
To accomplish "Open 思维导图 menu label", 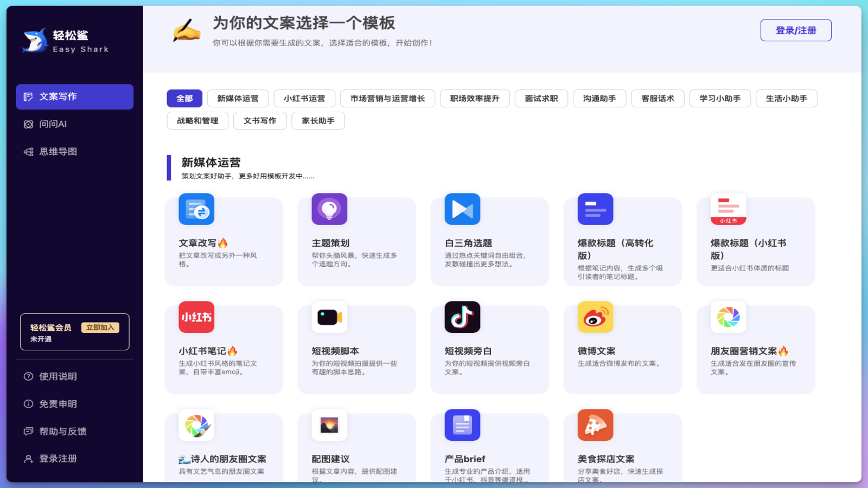I will [58, 152].
